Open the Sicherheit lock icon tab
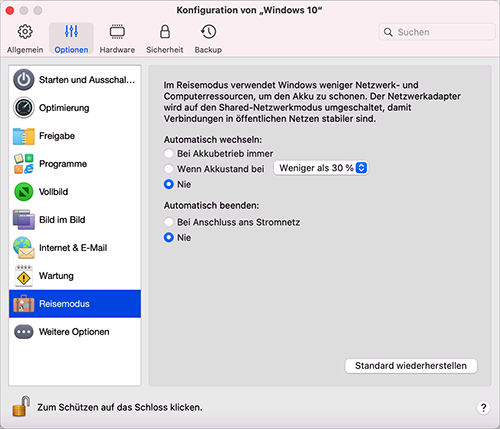The height and width of the screenshot is (429, 500). tap(165, 32)
